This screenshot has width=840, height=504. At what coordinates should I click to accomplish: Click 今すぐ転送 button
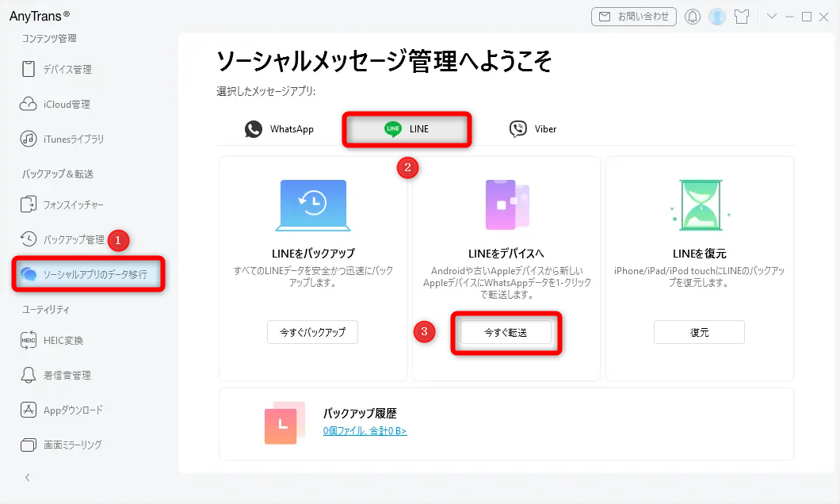[x=506, y=332]
